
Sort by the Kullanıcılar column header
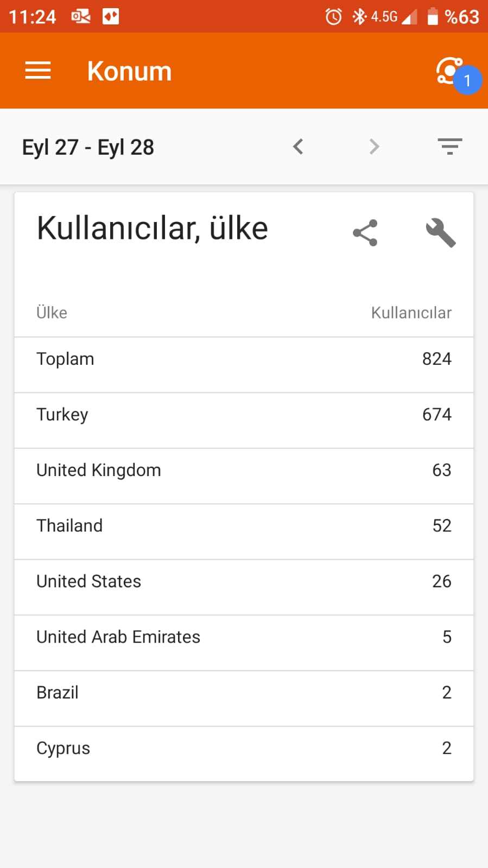tap(411, 313)
